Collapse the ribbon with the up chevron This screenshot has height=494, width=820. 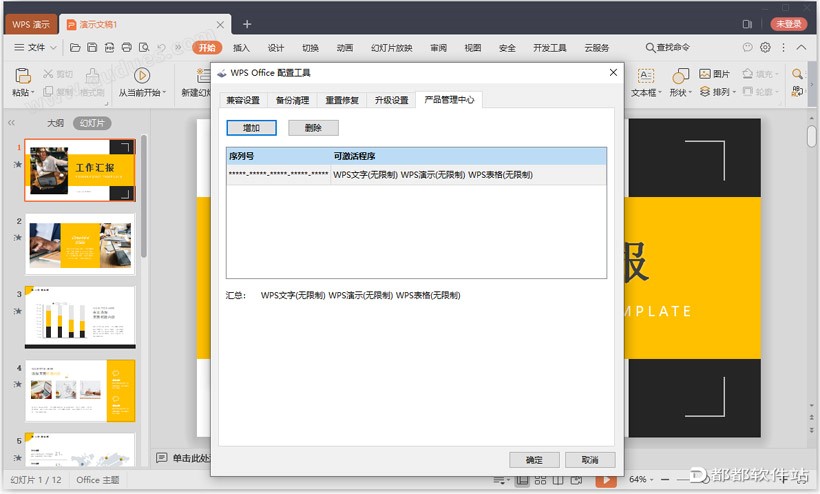pos(801,48)
